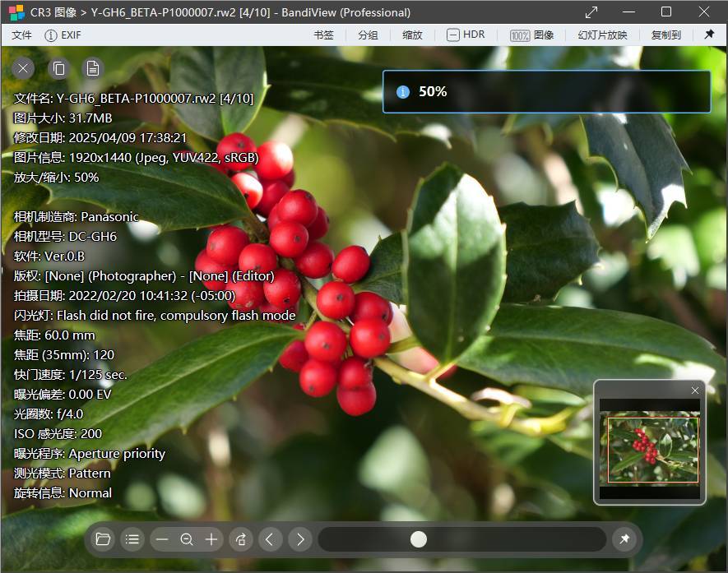
Task: Rotate the image with the rotate icon
Action: (x=240, y=539)
